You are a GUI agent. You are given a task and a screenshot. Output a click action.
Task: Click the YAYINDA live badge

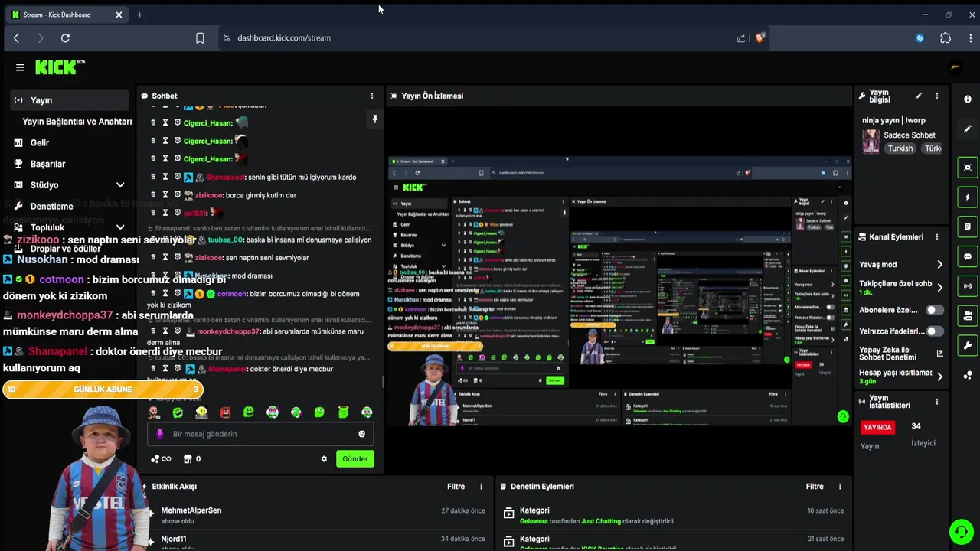click(877, 427)
